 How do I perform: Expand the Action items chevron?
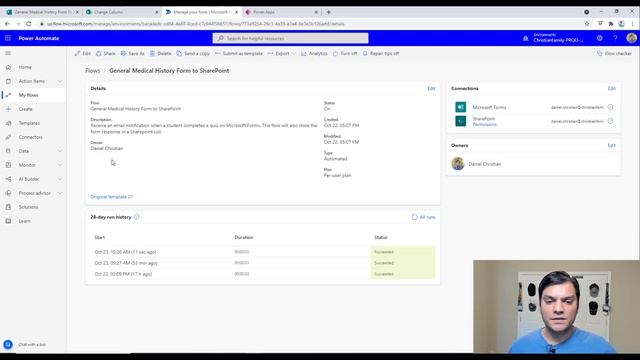click(x=60, y=81)
